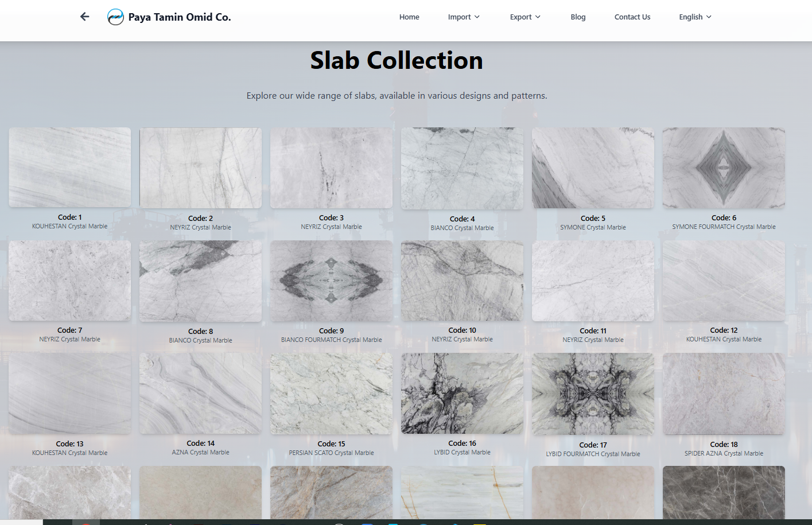Open the English language selector
This screenshot has height=525, width=812.
click(695, 17)
